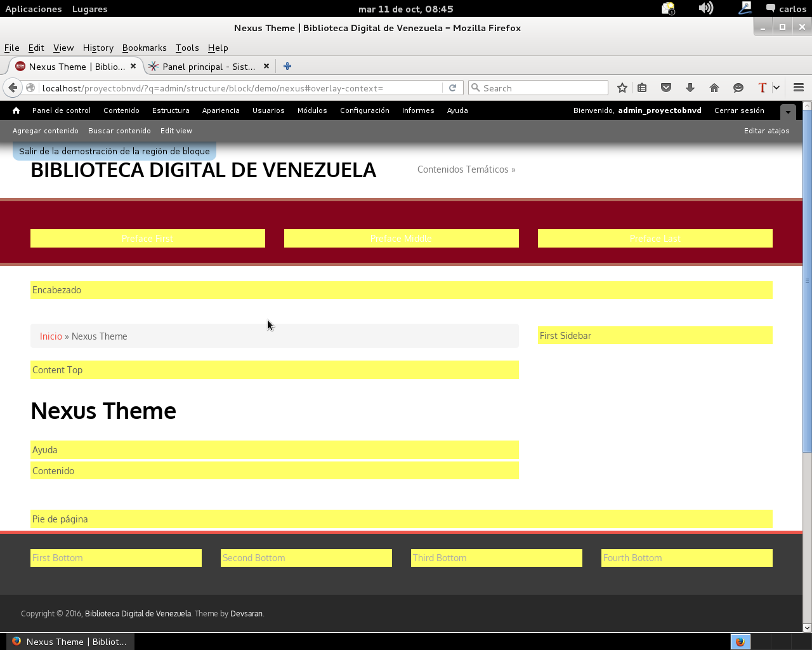This screenshot has width=812, height=650.
Task: Switch to the Panel principal tab
Action: (209, 66)
